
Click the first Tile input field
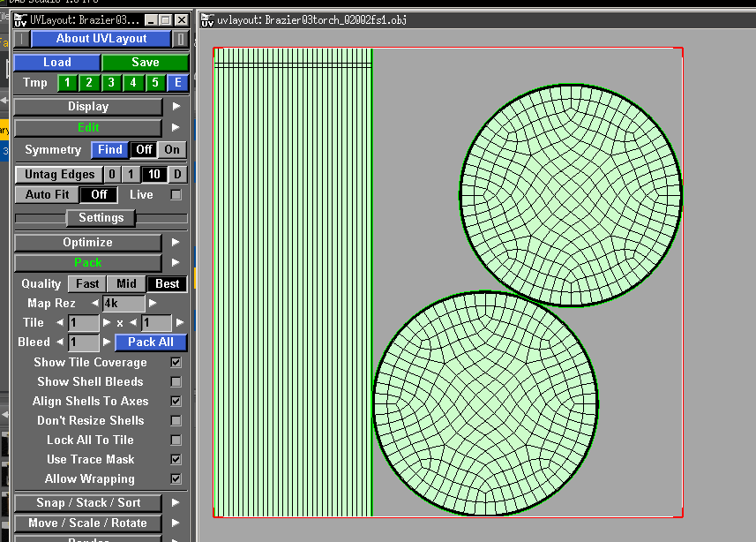84,323
